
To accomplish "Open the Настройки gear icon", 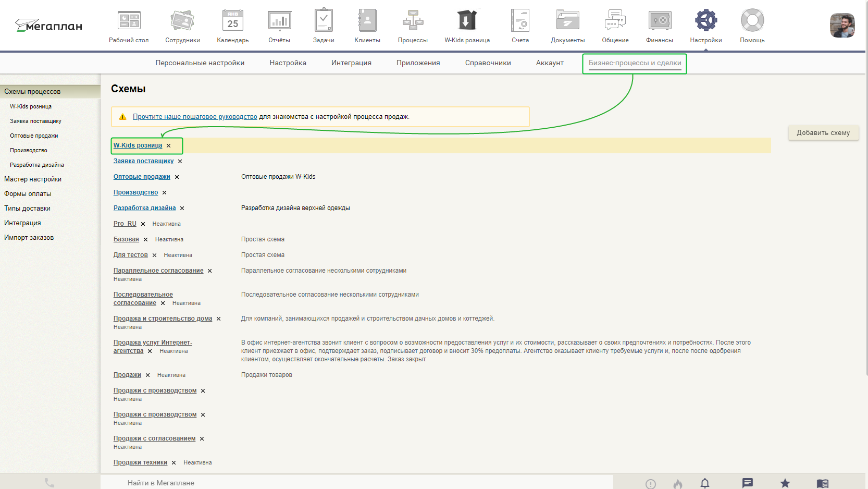I will pos(706,21).
